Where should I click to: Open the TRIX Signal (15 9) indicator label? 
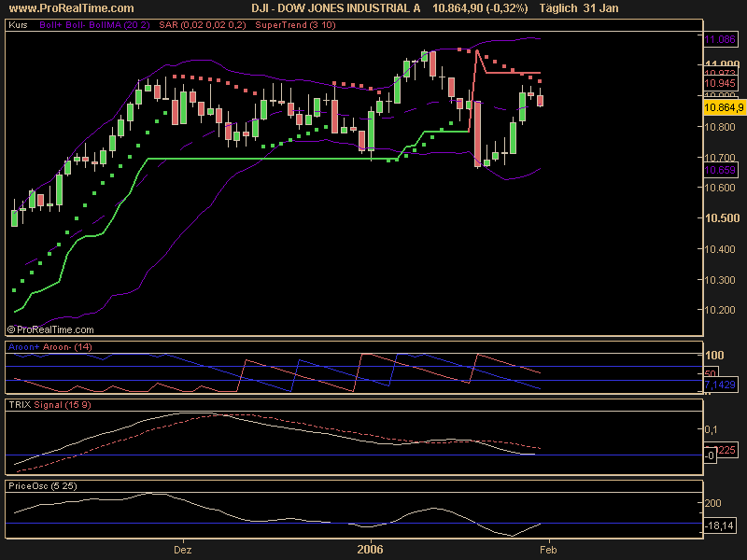(49, 405)
